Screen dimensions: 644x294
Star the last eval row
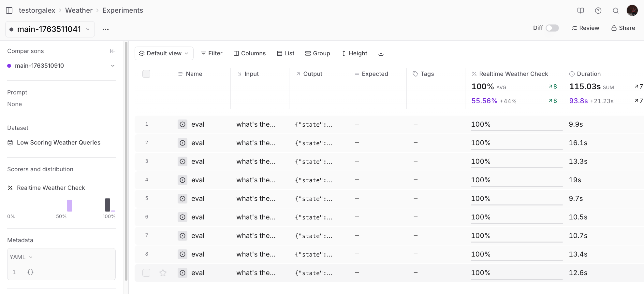click(x=163, y=273)
